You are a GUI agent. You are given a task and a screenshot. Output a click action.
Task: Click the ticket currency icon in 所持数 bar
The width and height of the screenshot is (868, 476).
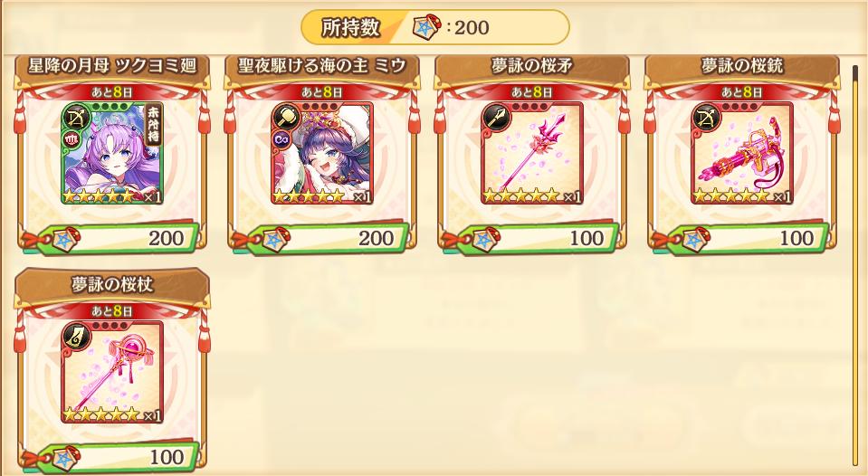(x=427, y=27)
